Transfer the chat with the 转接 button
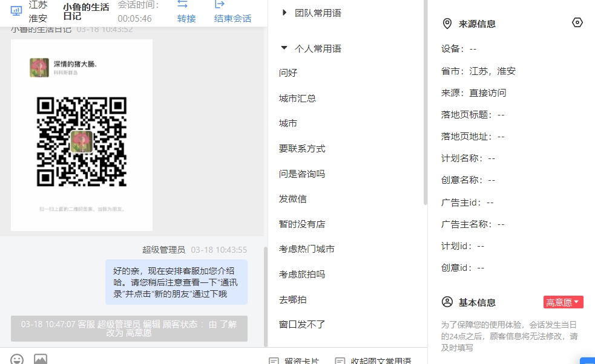The image size is (595, 364). 186,11
